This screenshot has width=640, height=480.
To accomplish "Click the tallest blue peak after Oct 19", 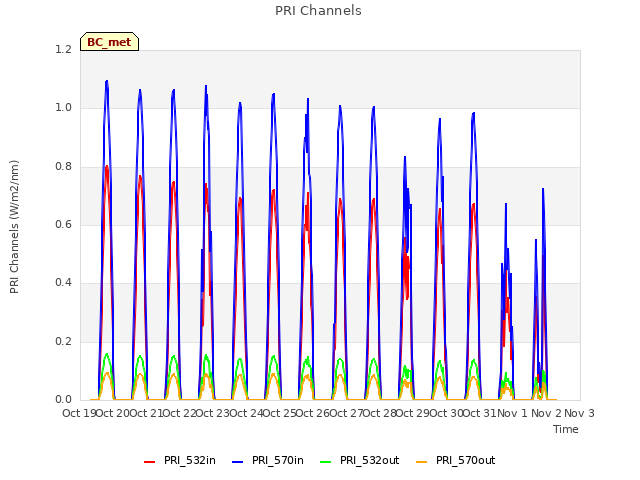I will pyautogui.click(x=107, y=81).
